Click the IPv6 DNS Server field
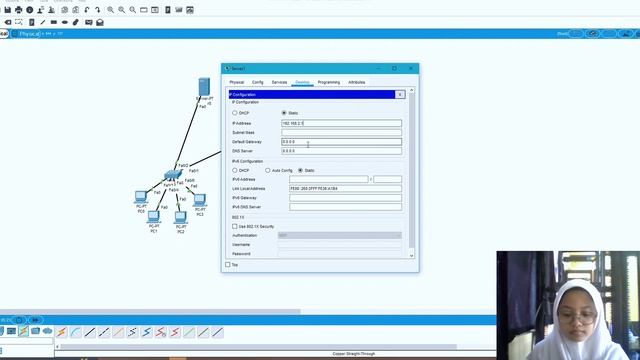640x360 pixels. pyautogui.click(x=345, y=207)
